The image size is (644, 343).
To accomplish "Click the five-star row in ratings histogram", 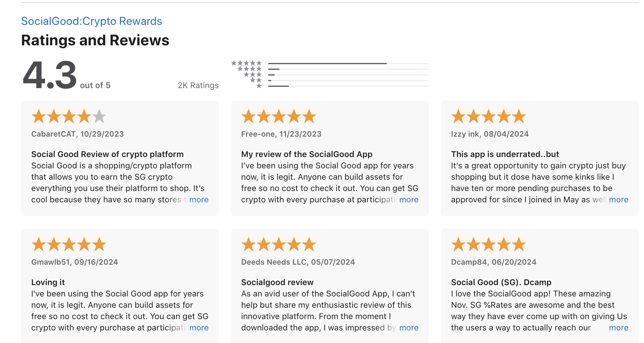I will coord(246,63).
